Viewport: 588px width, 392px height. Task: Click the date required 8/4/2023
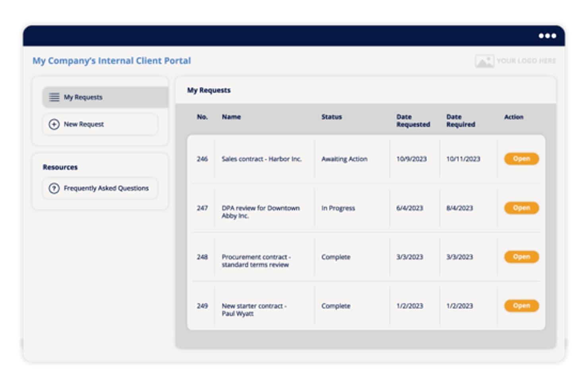pos(460,208)
